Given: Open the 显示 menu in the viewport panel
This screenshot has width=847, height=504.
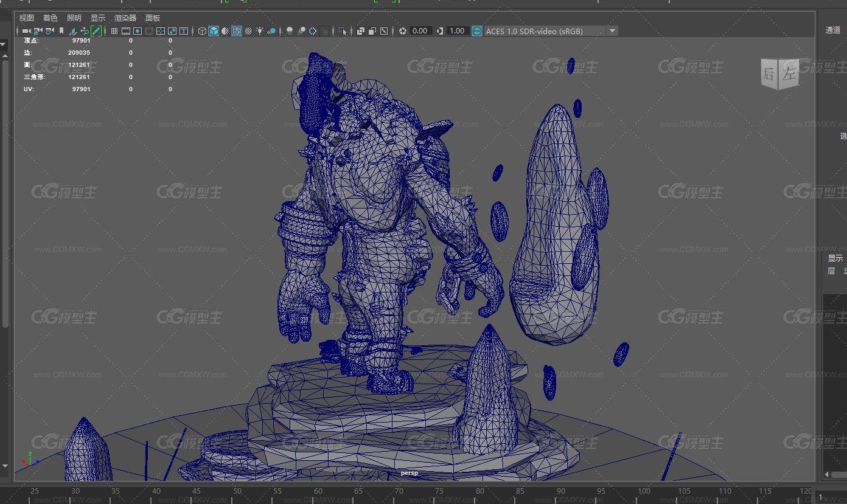Looking at the screenshot, I should (x=97, y=18).
